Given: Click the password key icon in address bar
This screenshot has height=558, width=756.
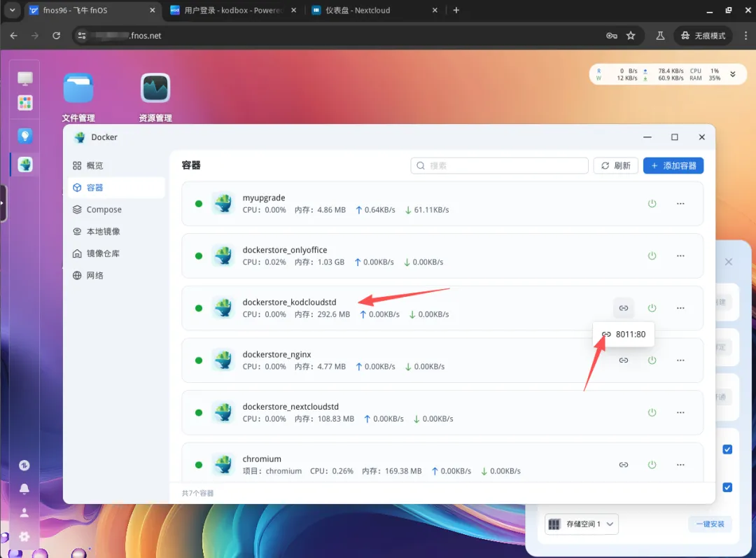Looking at the screenshot, I should click(x=611, y=36).
